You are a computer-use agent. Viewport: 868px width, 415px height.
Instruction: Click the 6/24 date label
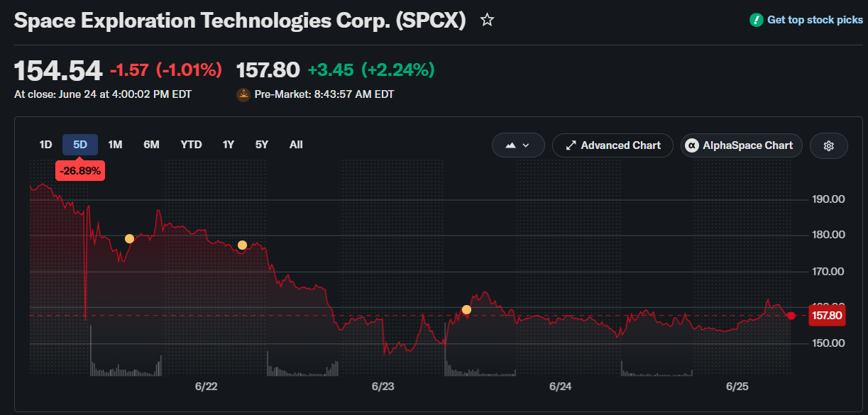(560, 387)
